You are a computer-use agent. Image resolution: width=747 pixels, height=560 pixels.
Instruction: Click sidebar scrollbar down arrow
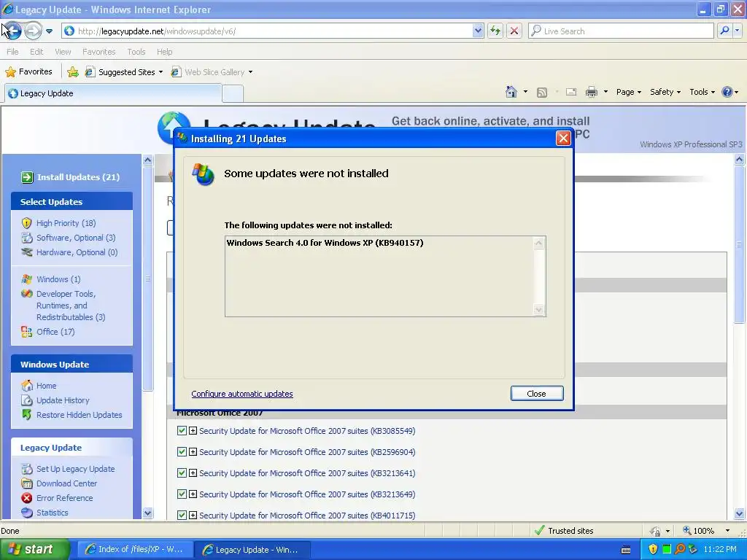pos(147,513)
